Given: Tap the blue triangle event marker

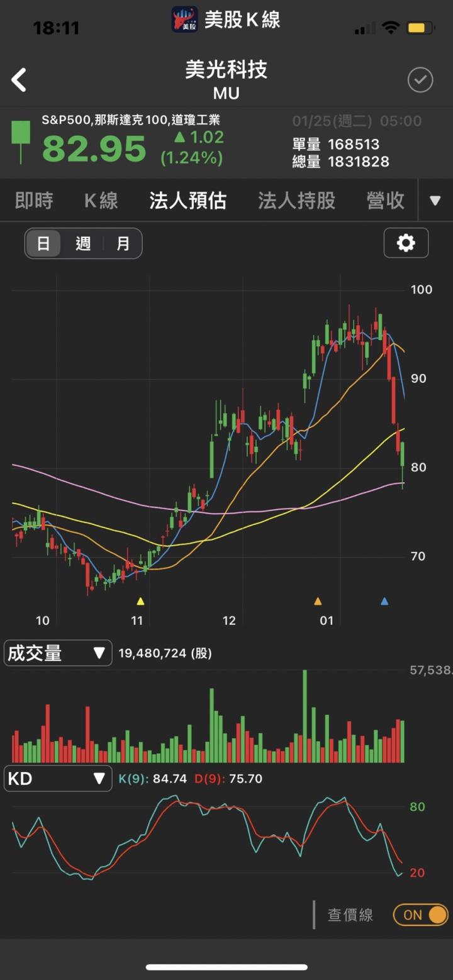Looking at the screenshot, I should pyautogui.click(x=384, y=602).
